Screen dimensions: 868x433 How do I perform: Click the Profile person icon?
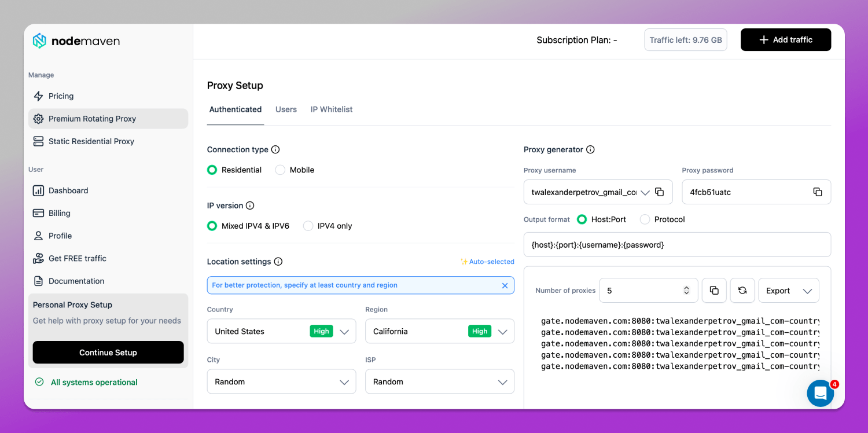pyautogui.click(x=38, y=236)
